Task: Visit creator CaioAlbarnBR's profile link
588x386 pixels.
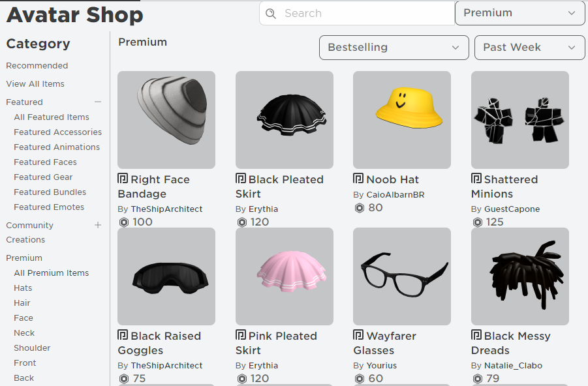Action: point(395,195)
